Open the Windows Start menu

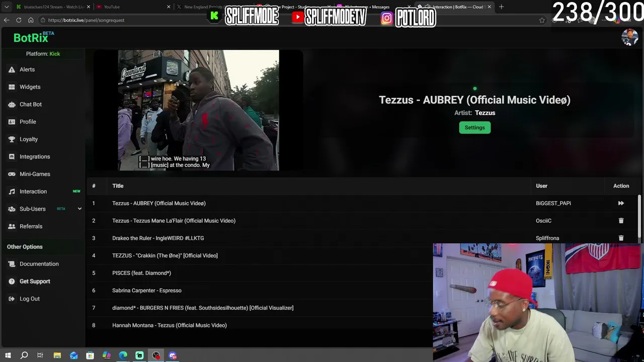tap(8, 355)
